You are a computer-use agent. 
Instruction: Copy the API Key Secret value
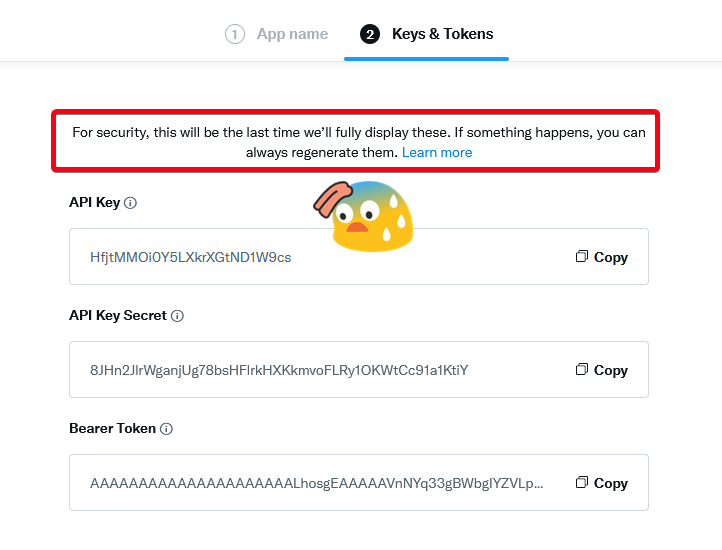click(602, 370)
